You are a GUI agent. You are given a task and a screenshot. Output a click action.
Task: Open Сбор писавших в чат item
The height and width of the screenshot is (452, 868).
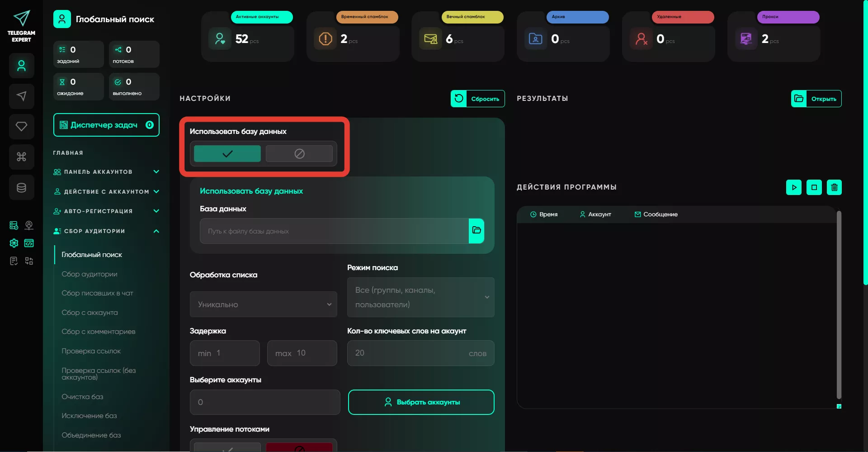click(x=97, y=293)
